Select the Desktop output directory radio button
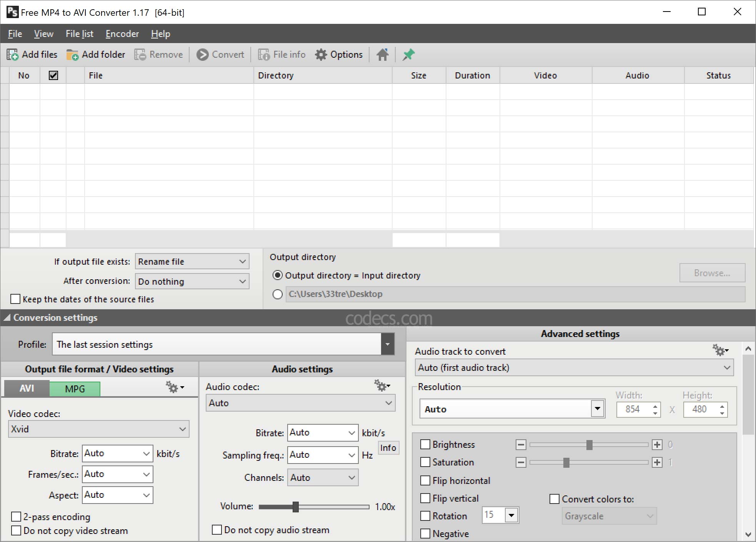The height and width of the screenshot is (542, 756). (x=277, y=294)
